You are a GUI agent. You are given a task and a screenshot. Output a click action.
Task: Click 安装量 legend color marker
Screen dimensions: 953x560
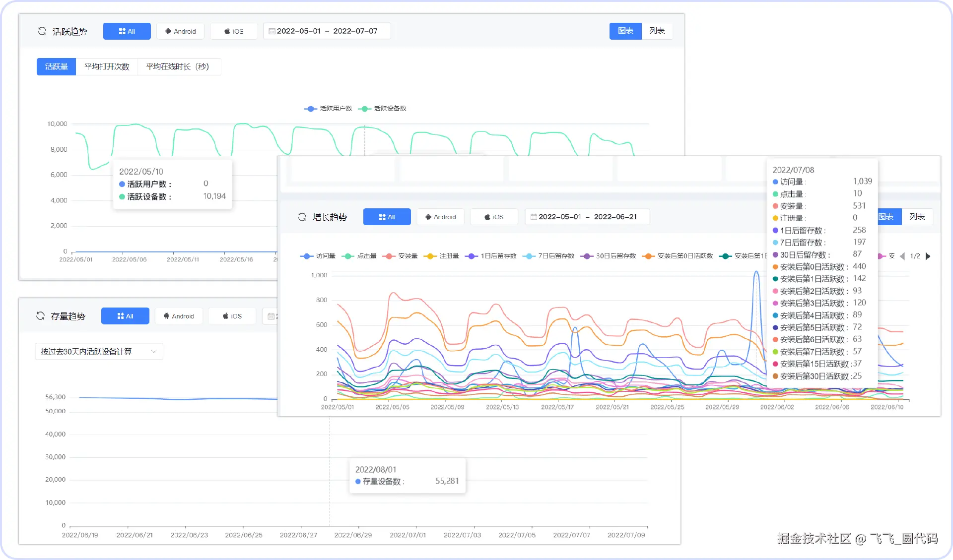point(389,256)
